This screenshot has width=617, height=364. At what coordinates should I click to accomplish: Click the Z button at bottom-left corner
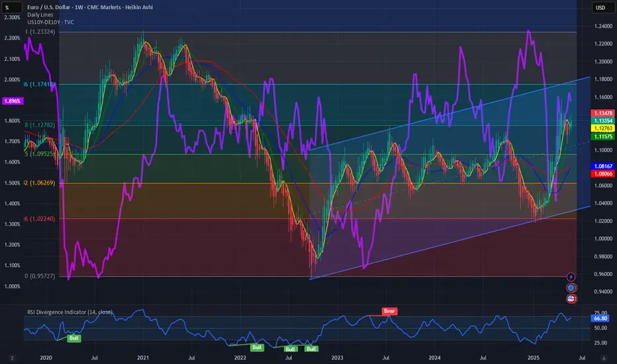point(12,358)
